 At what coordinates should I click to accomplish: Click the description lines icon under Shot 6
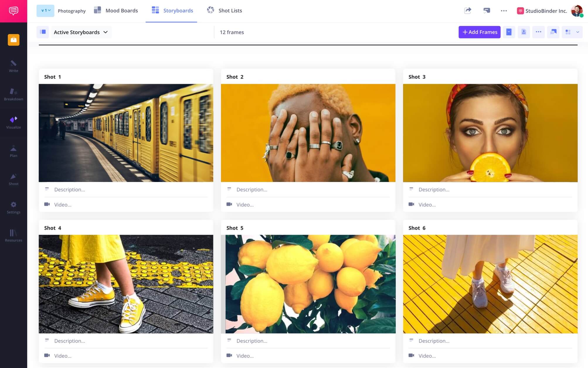[x=411, y=340]
